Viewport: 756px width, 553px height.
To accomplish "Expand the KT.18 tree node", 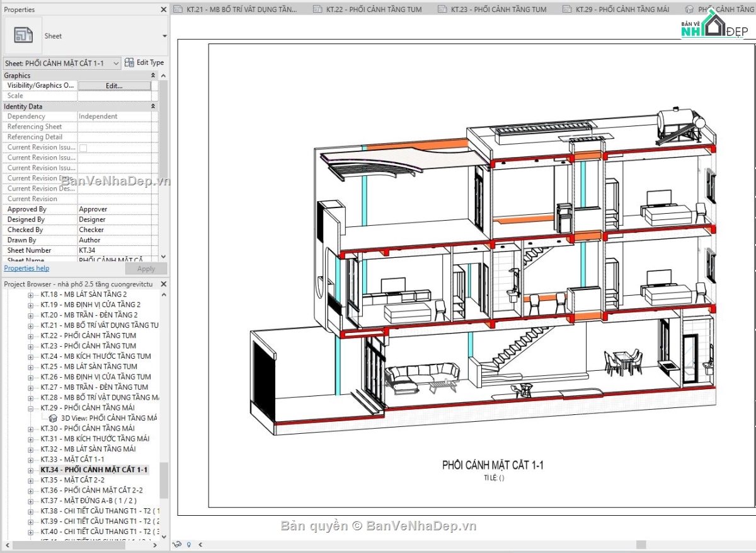I will pos(30,294).
